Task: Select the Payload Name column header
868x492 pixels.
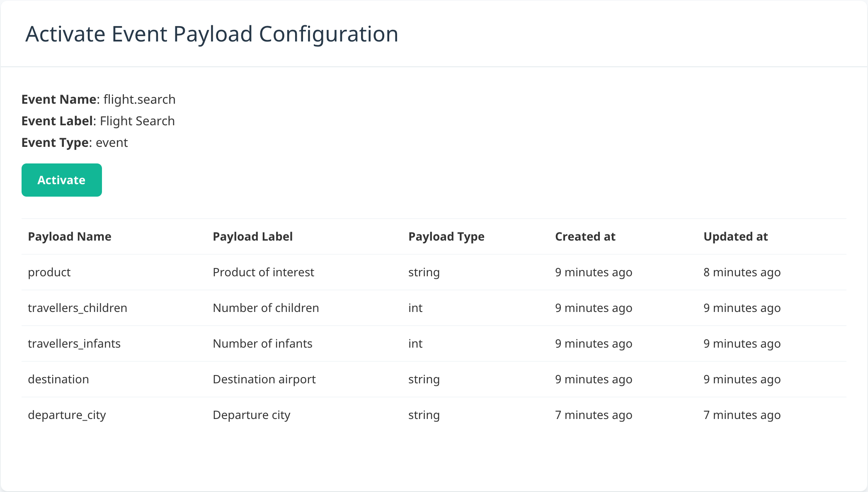Action: pos(70,236)
